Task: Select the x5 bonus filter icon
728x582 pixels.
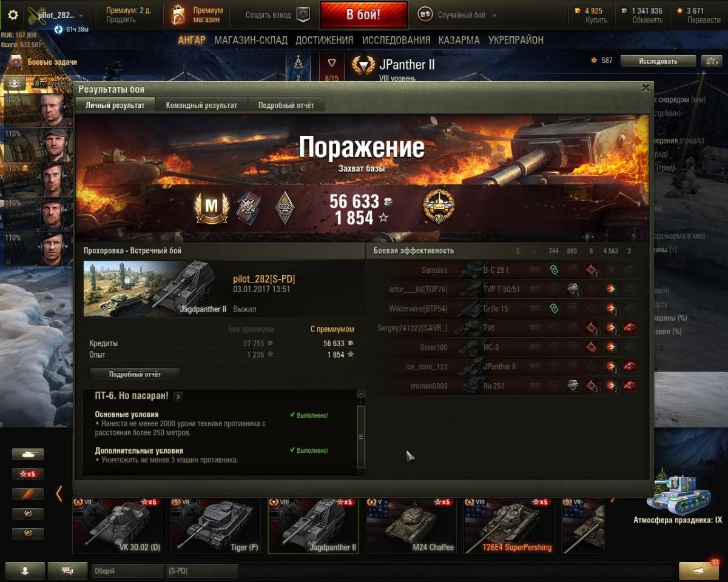Action: click(28, 474)
